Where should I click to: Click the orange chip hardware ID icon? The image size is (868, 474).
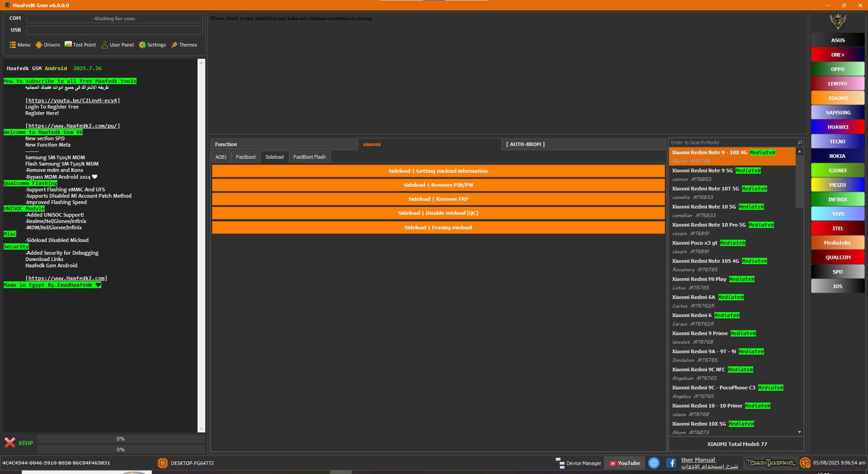(162, 463)
